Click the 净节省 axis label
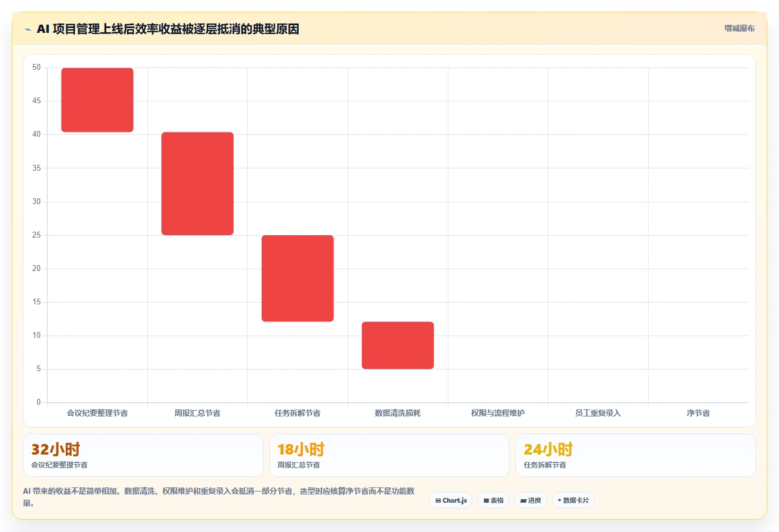The width and height of the screenshot is (779, 532). pyautogui.click(x=698, y=413)
